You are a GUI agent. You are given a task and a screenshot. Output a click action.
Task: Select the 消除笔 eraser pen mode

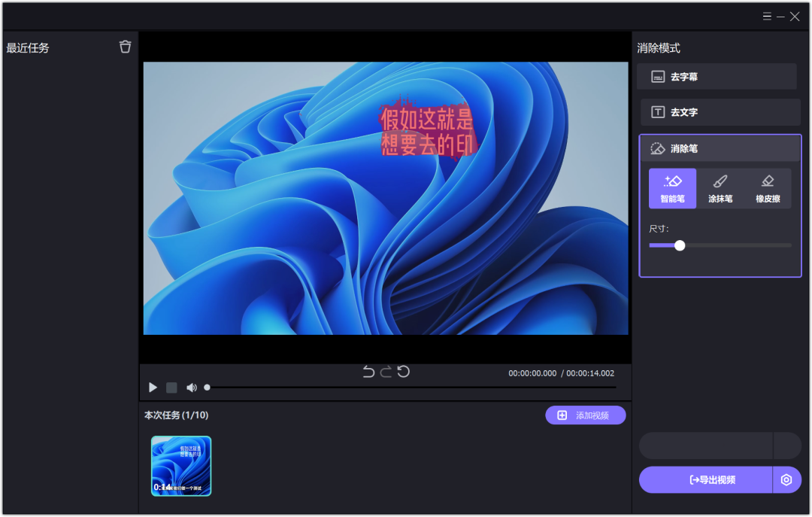(720, 149)
